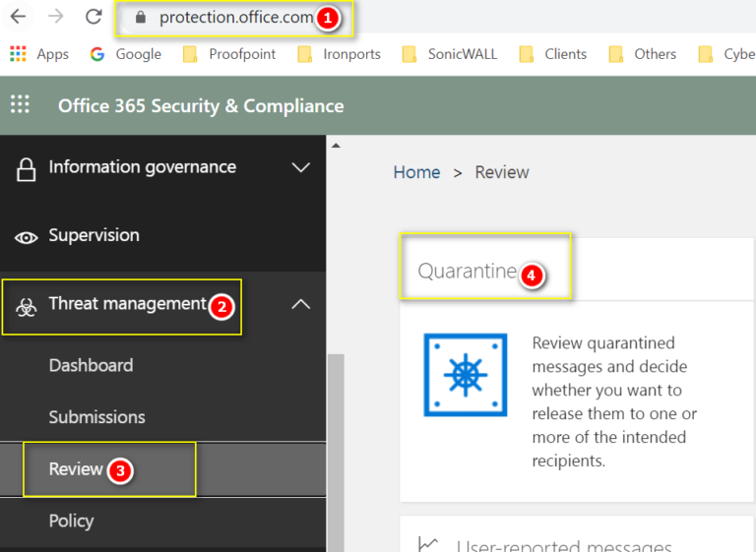Open the Others bookmark folder
756x552 pixels.
coord(642,54)
